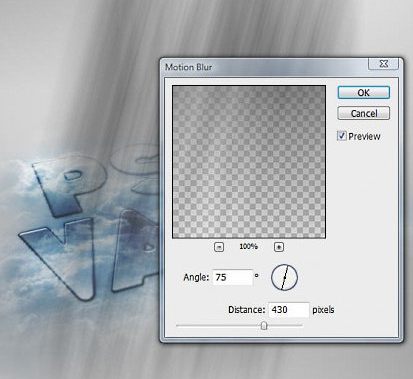Confirm the Motion Blur with OK

tap(363, 93)
